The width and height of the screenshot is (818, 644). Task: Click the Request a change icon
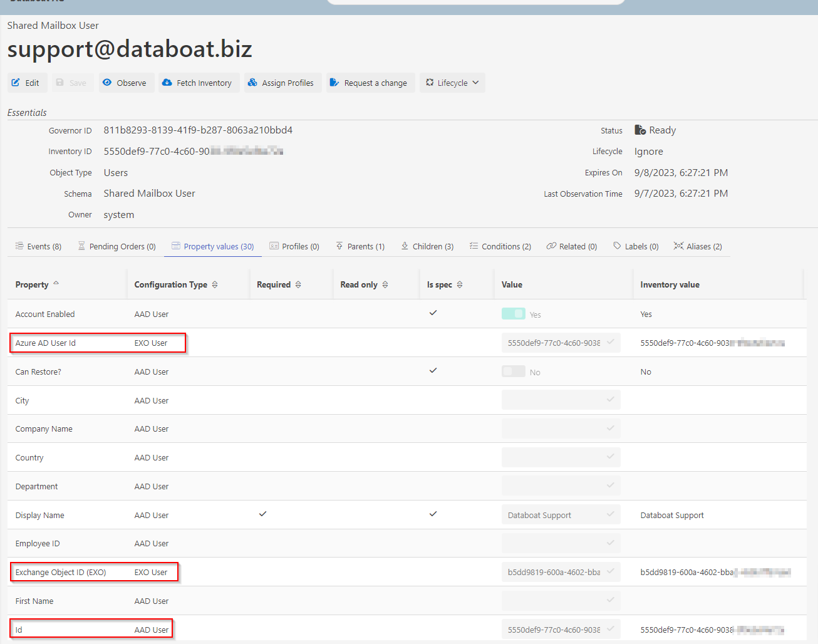(x=334, y=83)
